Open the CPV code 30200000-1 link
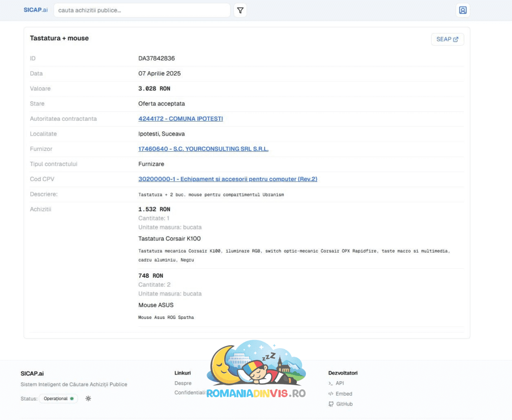The height and width of the screenshot is (420, 512). coord(228,179)
